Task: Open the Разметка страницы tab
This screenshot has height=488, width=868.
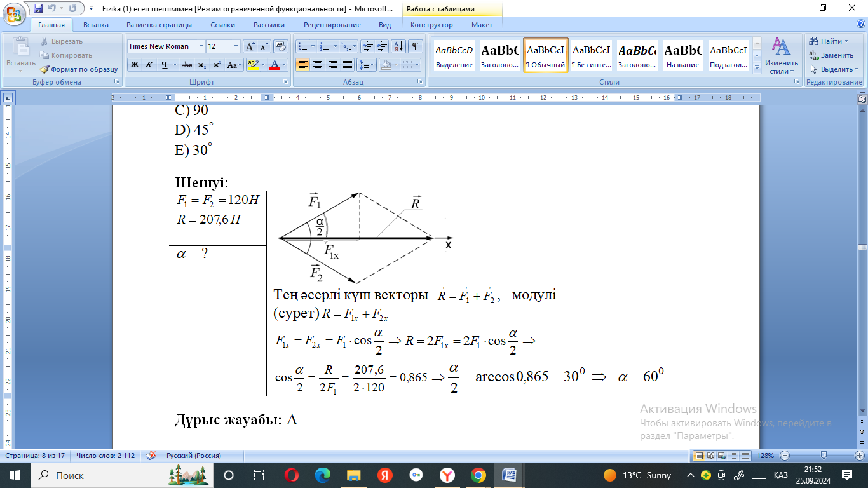Action: pos(159,25)
